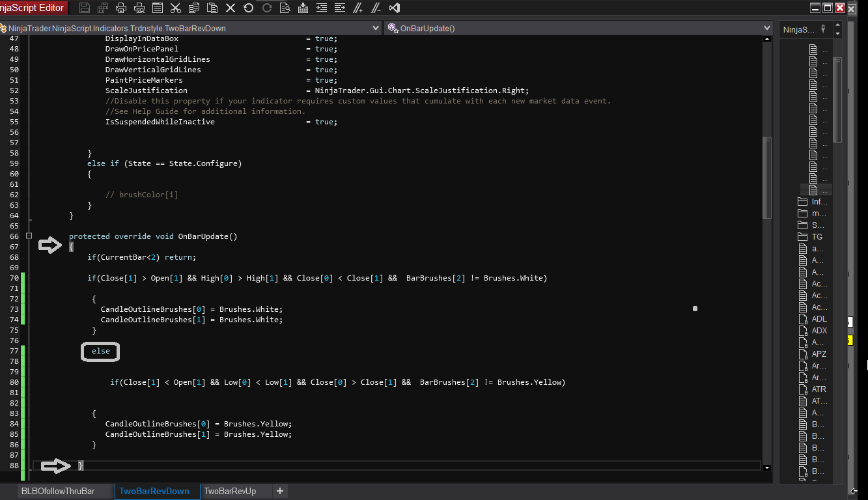Select the ADX file in the explorer

(819, 331)
